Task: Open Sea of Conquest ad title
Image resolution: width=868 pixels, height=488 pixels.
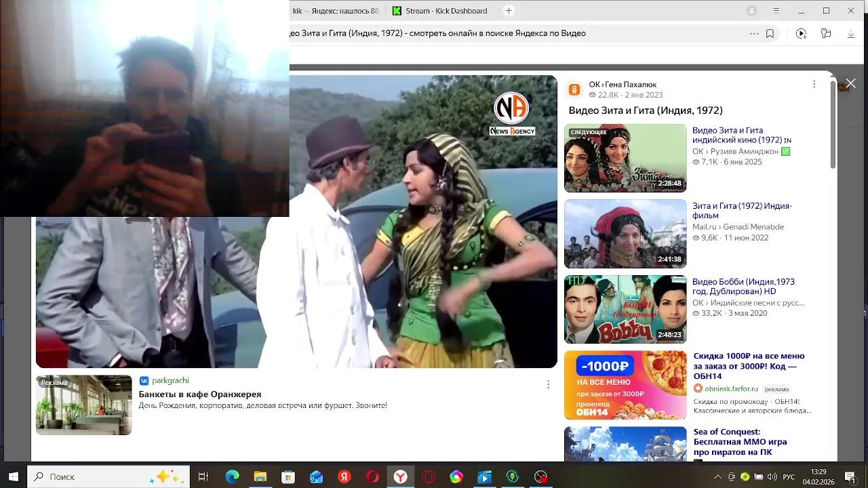Action: point(740,442)
